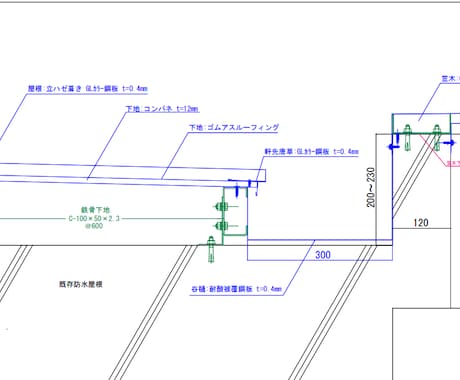Viewport: 460px width, 380px height.
Task: Click the '120' dimension value
Action: coord(421,223)
